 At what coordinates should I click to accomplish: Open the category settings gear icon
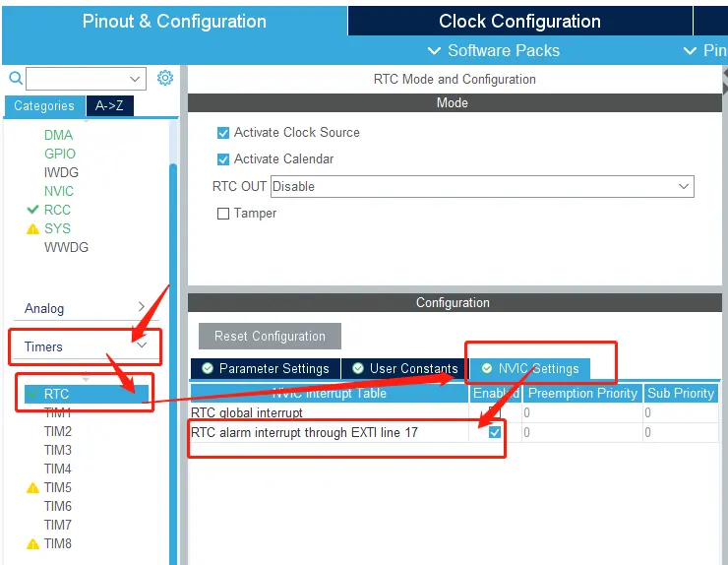165,78
